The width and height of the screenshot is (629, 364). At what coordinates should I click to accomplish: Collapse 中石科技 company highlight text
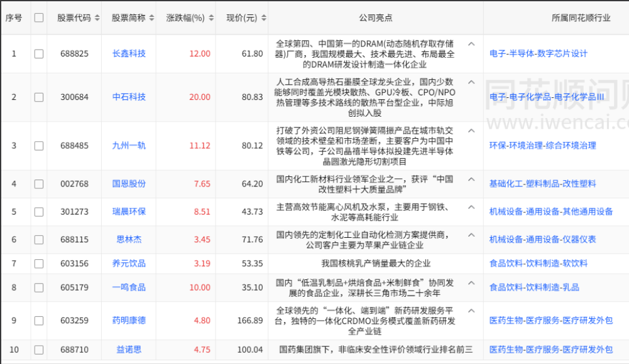point(472,82)
